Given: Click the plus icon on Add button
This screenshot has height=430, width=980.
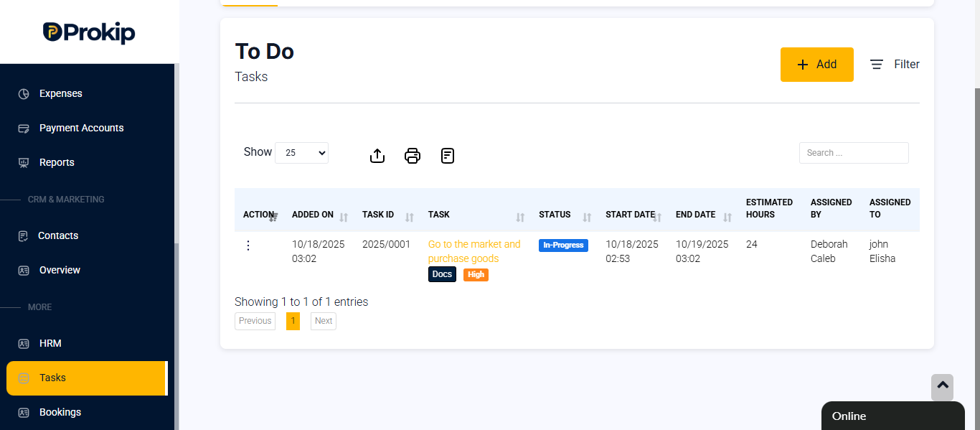Looking at the screenshot, I should pos(803,65).
